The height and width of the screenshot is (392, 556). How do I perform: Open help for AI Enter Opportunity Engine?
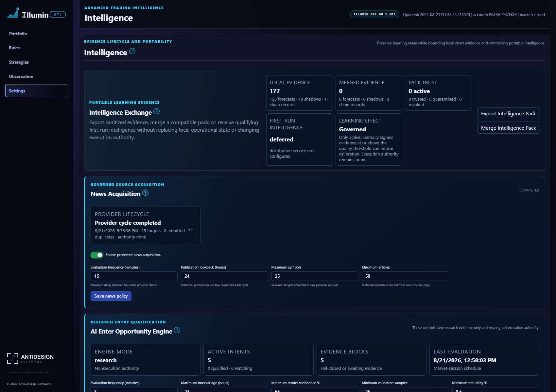tap(177, 330)
